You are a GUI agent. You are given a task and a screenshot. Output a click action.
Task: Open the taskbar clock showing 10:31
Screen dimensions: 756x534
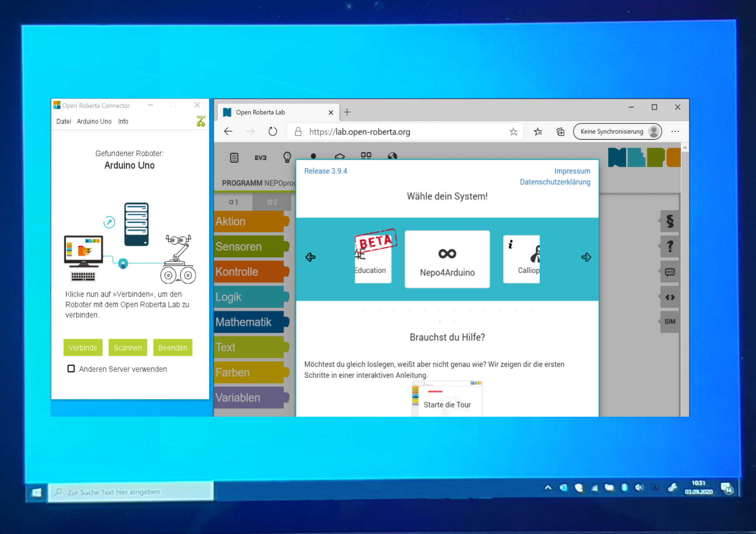699,487
